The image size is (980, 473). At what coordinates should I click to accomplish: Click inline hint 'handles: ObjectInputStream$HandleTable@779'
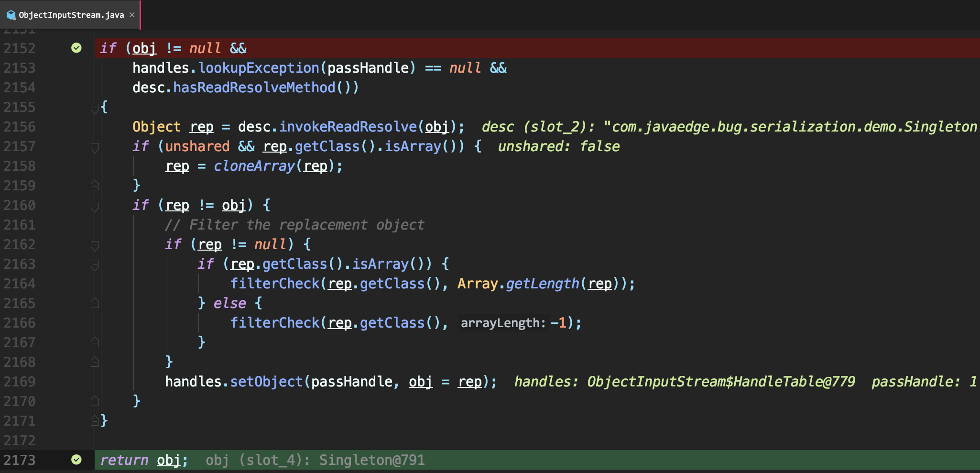tap(685, 382)
